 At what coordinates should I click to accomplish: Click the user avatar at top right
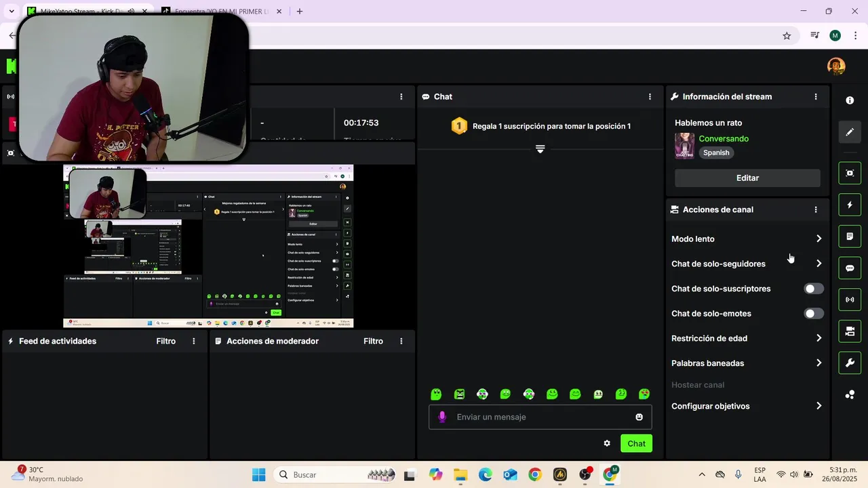(x=836, y=66)
